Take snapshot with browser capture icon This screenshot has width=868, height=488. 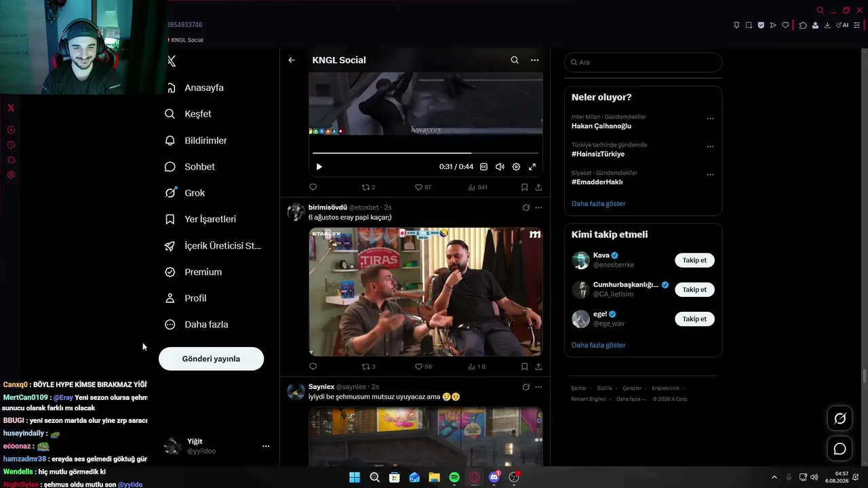click(x=749, y=25)
